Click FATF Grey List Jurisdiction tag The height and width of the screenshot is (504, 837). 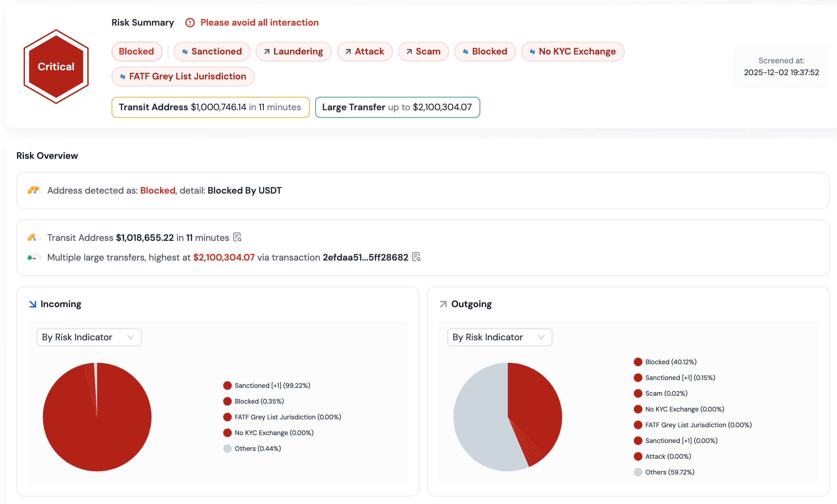(x=183, y=76)
